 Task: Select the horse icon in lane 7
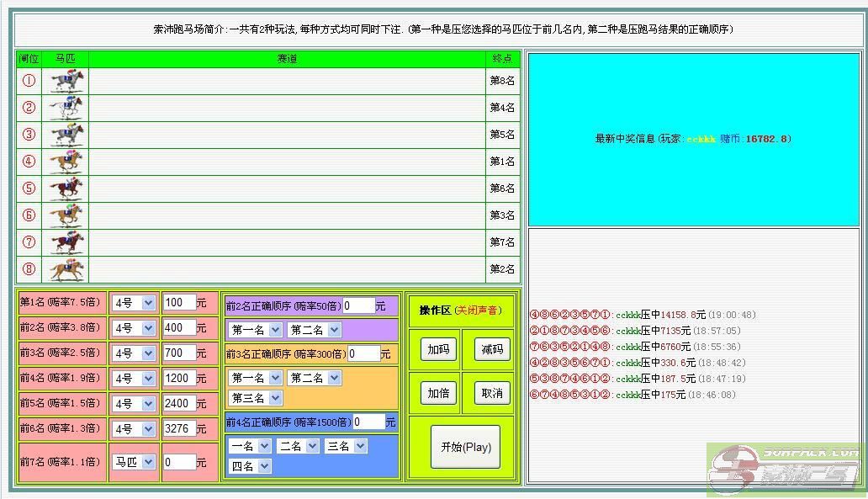pos(66,242)
